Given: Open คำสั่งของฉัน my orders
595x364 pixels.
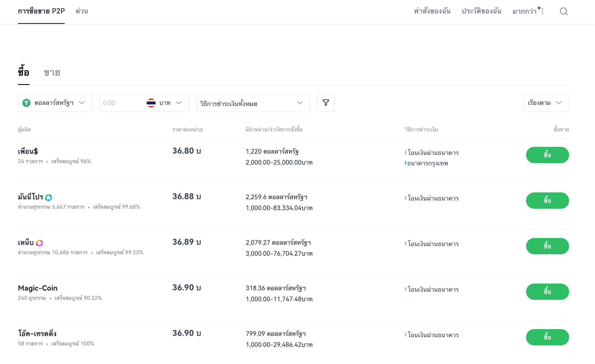Looking at the screenshot, I should 432,11.
